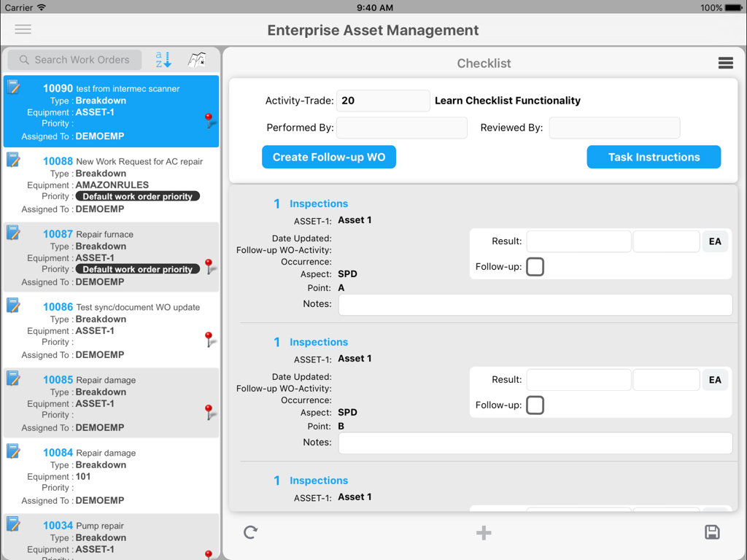747x560 pixels.
Task: Click the Search Work Orders field
Action: (x=74, y=60)
